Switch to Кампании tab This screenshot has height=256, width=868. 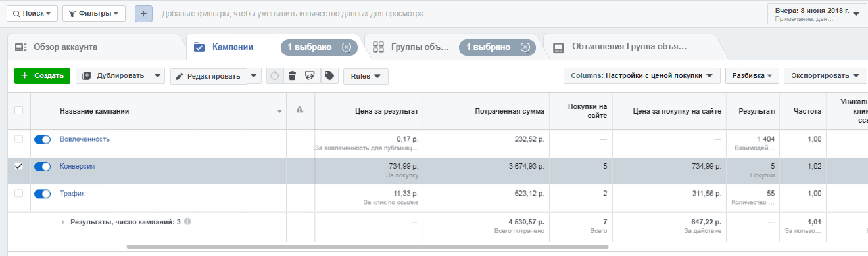pyautogui.click(x=233, y=47)
